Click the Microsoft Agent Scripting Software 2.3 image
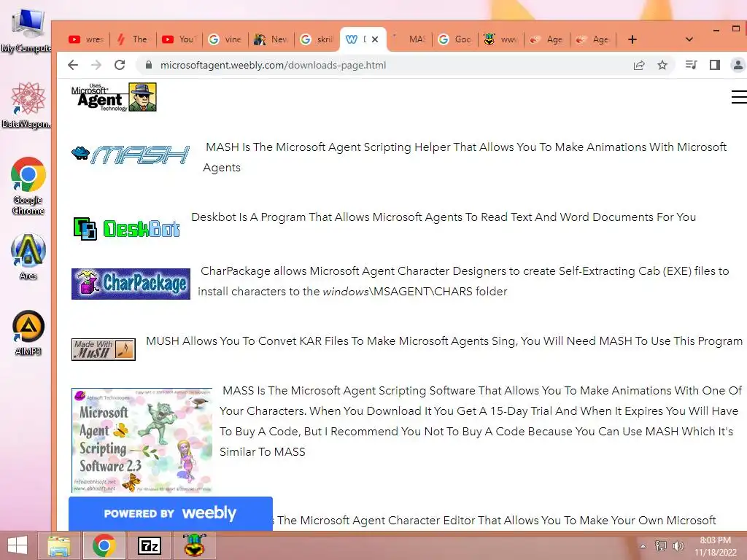 click(142, 440)
